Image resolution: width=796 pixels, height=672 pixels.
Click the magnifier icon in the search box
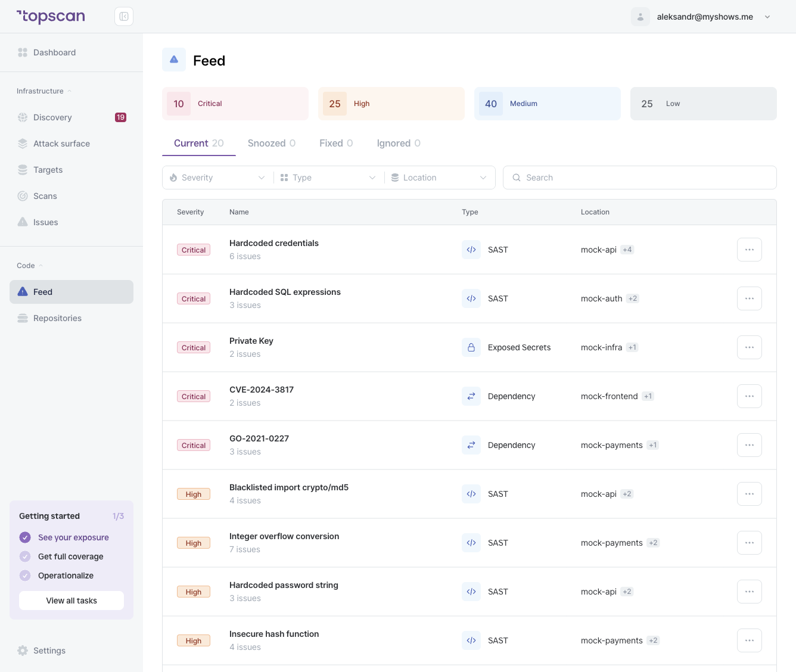point(517,178)
